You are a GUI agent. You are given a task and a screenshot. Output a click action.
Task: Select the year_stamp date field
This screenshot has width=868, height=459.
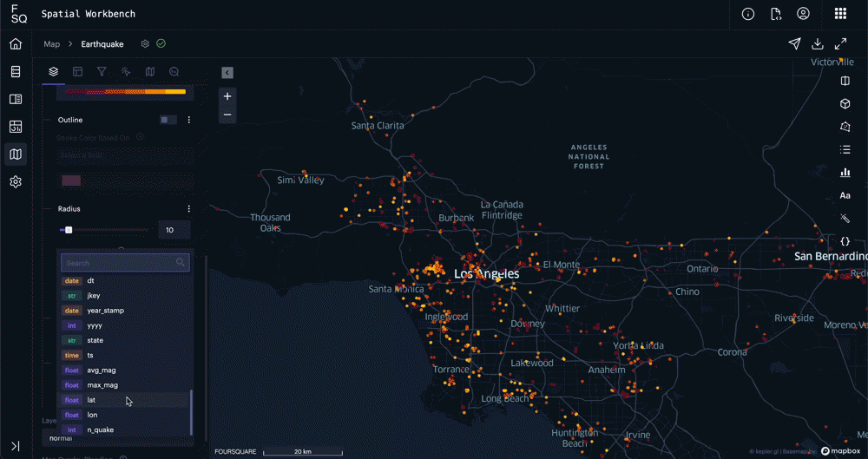click(126, 311)
